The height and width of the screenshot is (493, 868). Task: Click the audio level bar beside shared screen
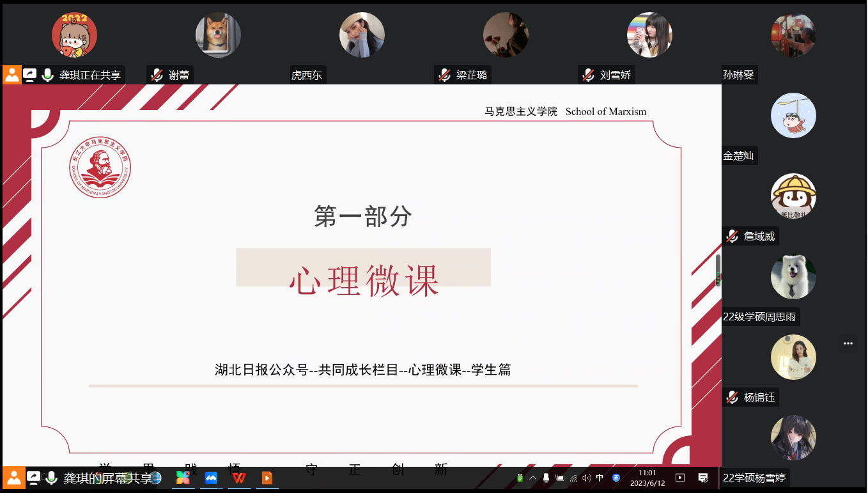coord(718,270)
